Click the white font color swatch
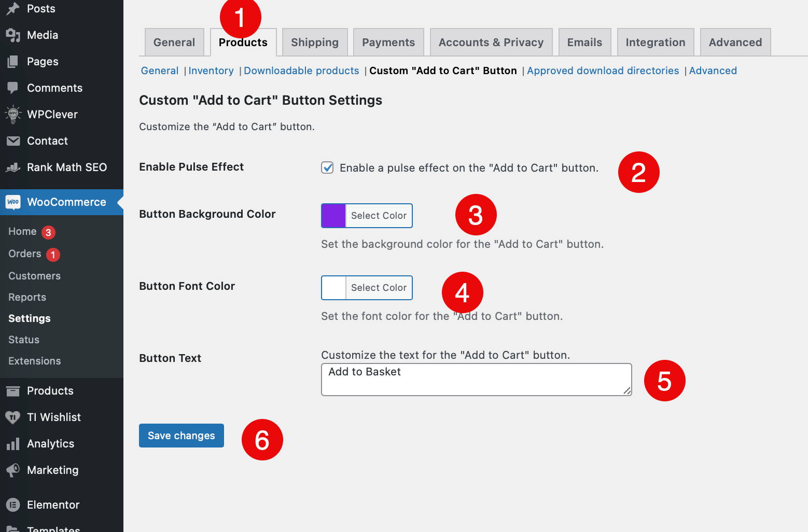Viewport: 808px width, 532px height. click(333, 288)
